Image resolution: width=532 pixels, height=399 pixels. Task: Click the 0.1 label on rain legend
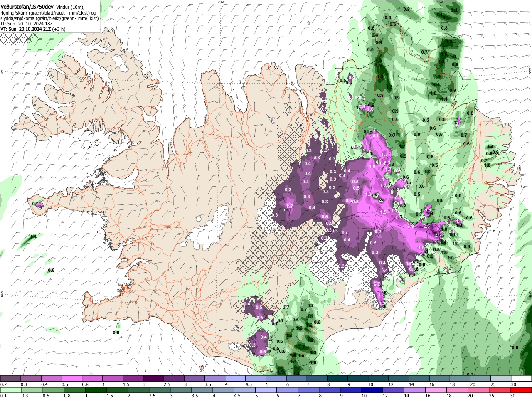[x=3, y=396]
